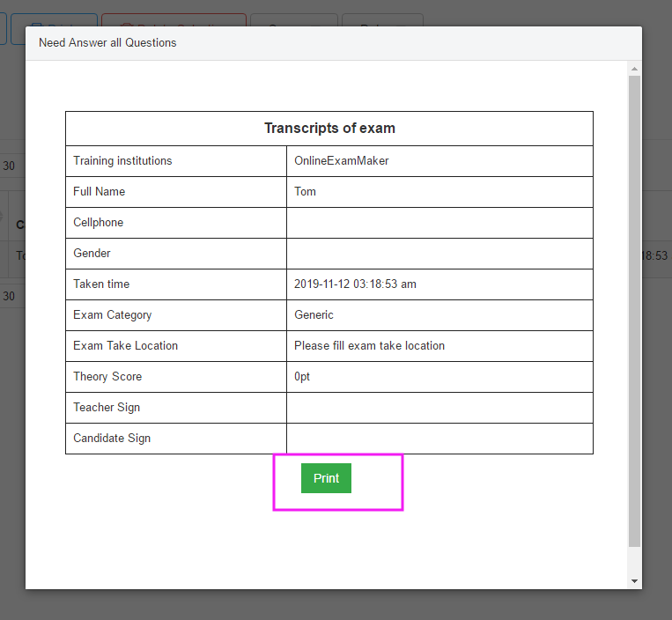
Task: Click the 'Tom' full name value
Action: tap(305, 191)
